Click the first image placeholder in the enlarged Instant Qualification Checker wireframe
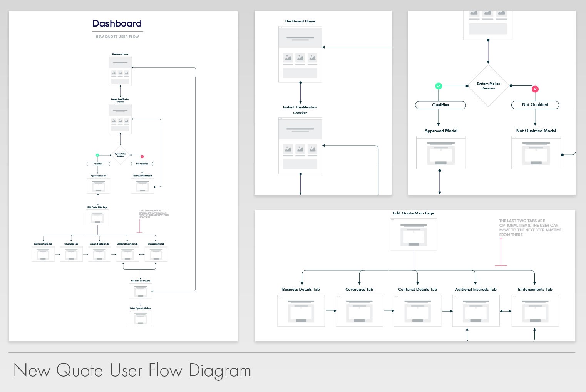 pos(288,149)
